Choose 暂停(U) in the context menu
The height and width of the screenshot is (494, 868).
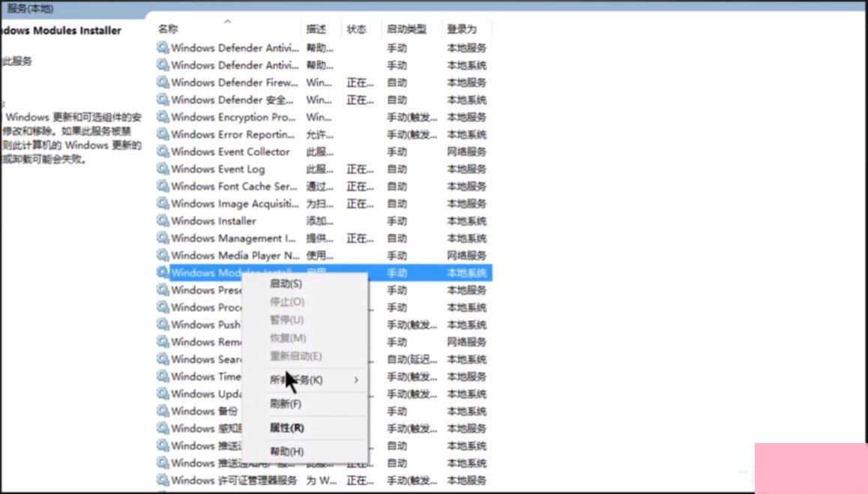click(287, 320)
